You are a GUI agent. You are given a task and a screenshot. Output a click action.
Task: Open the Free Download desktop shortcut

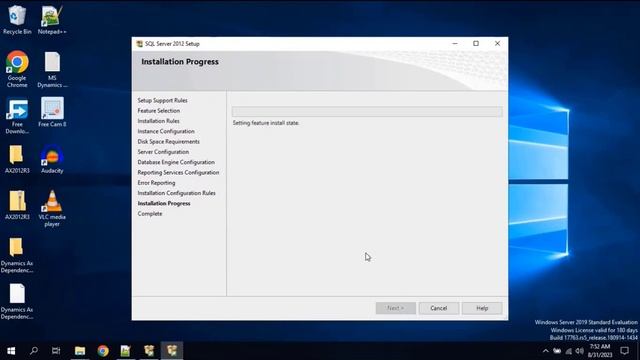coord(17,116)
